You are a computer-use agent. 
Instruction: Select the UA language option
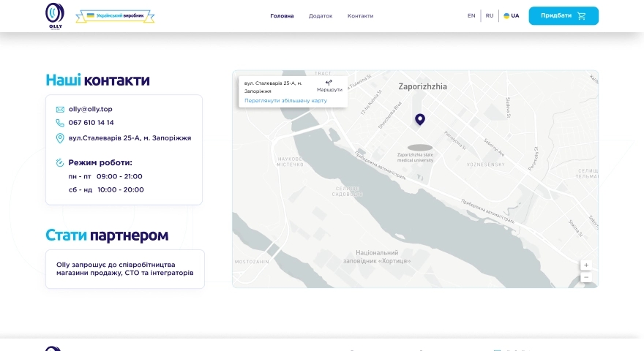click(x=512, y=15)
